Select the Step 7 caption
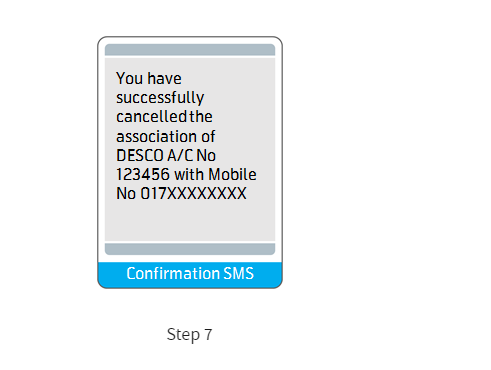This screenshot has width=491, height=370. coord(189,334)
